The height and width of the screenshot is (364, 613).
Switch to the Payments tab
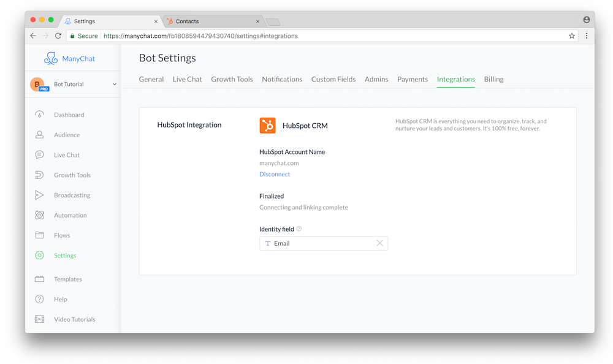coord(413,79)
